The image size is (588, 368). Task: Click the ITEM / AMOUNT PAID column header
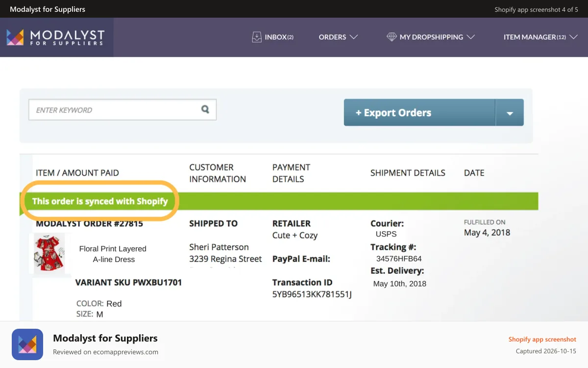click(77, 173)
